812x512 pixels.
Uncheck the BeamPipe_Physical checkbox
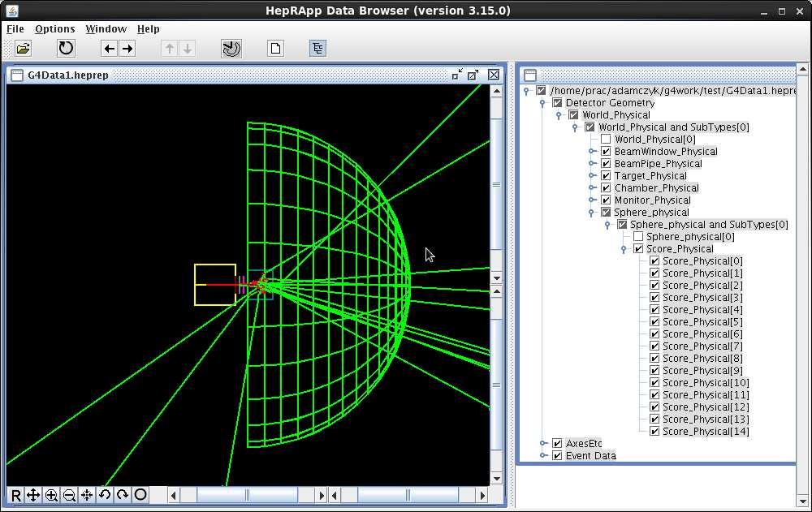pyautogui.click(x=606, y=164)
